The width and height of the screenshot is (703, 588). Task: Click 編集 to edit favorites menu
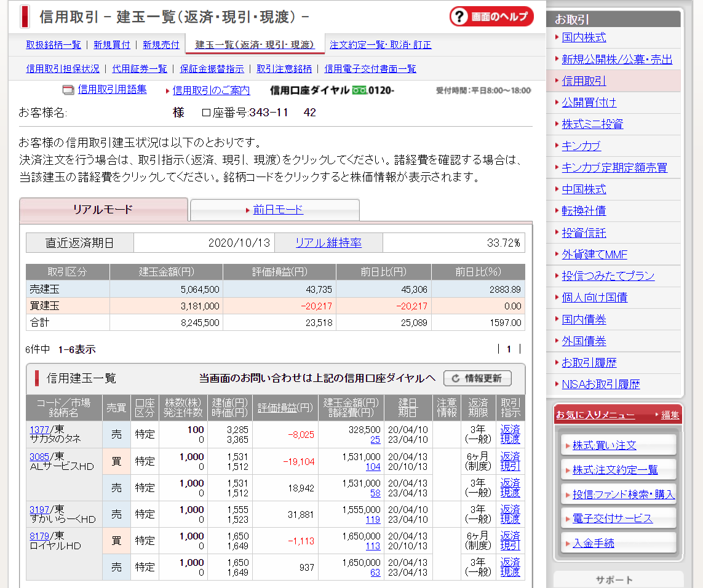[670, 415]
